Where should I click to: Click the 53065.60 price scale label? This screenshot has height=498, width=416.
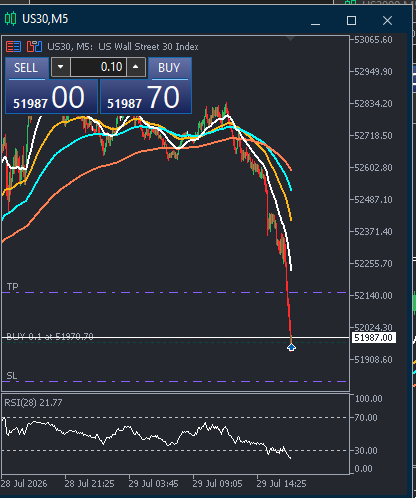(x=373, y=40)
